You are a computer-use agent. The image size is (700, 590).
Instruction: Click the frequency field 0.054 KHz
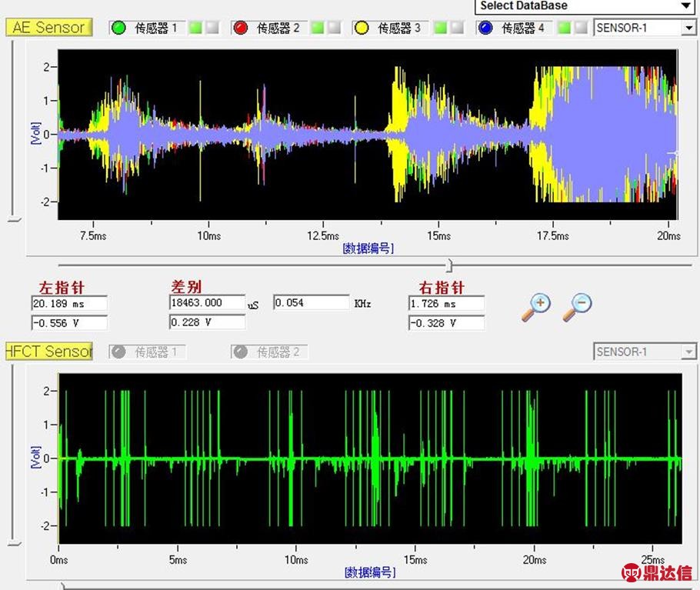click(312, 302)
